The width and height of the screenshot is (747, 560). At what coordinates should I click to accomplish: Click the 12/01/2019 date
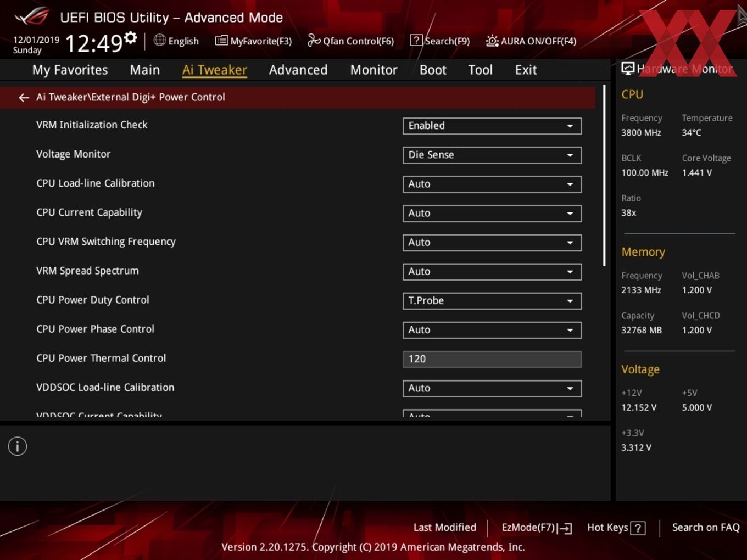[36, 40]
